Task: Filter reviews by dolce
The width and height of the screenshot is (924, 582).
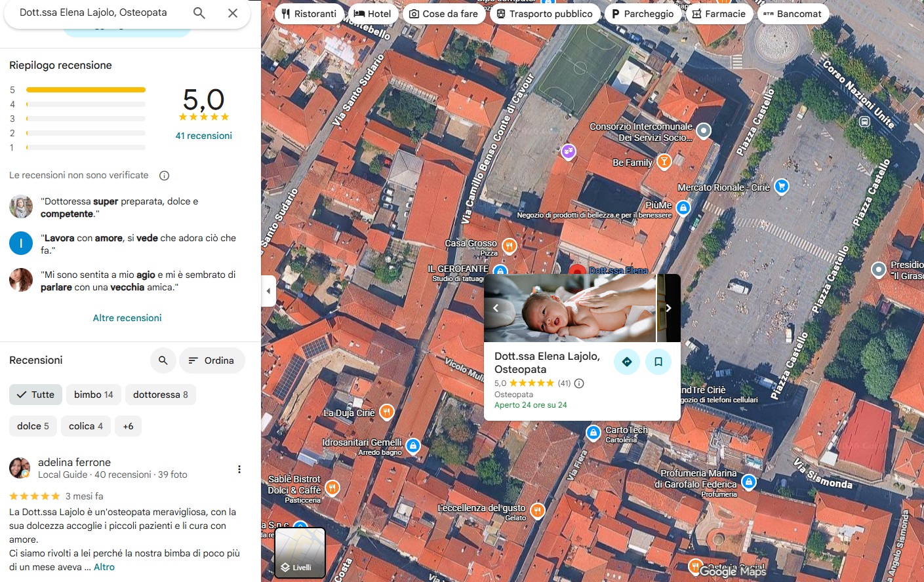Action: tap(33, 426)
